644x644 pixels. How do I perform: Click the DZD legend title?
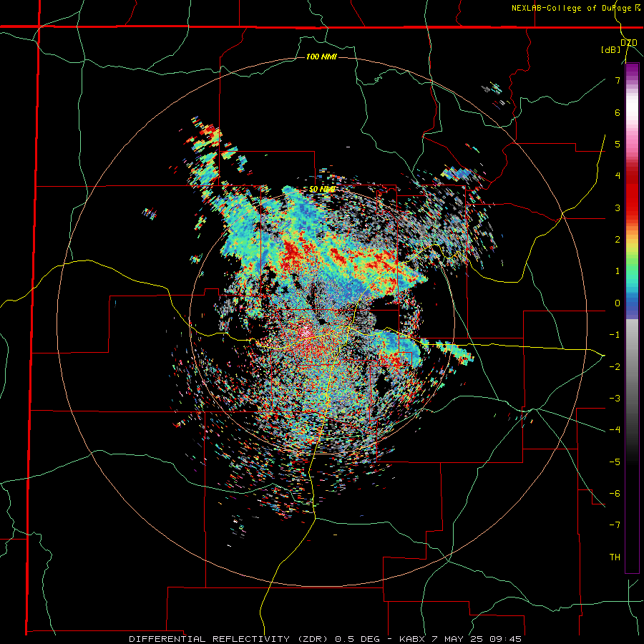coord(629,42)
